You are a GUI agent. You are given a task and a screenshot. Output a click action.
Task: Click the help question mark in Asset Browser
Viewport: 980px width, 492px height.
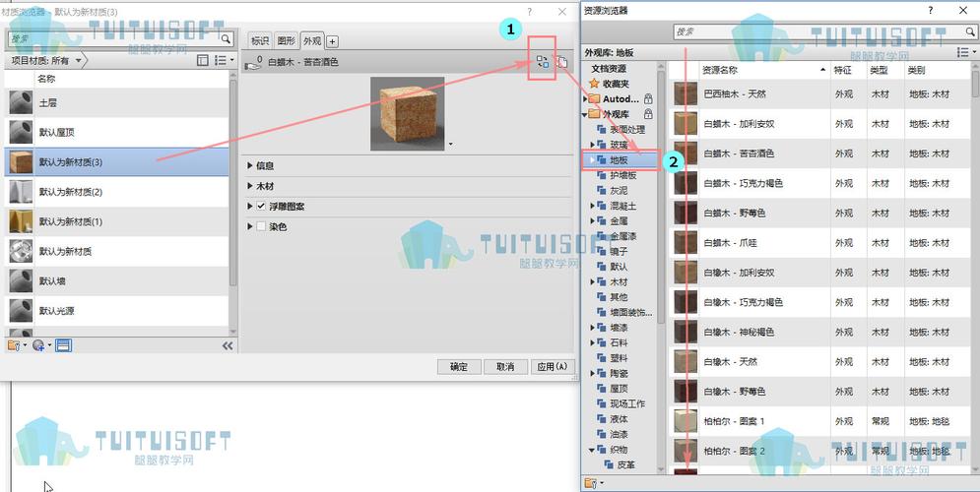pos(931,11)
